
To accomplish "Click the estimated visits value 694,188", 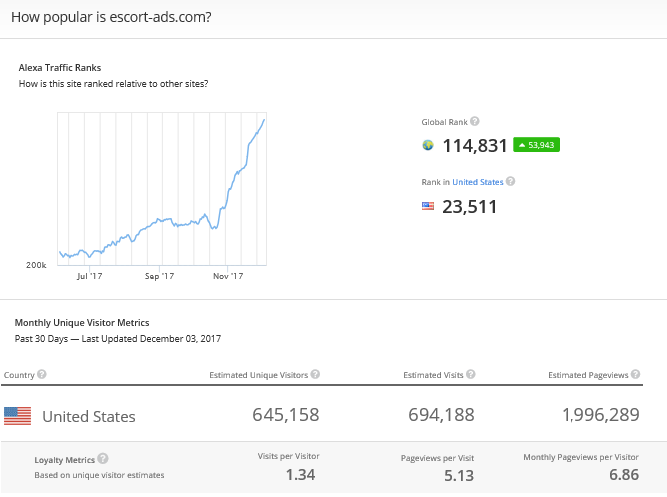I will pyautogui.click(x=442, y=415).
